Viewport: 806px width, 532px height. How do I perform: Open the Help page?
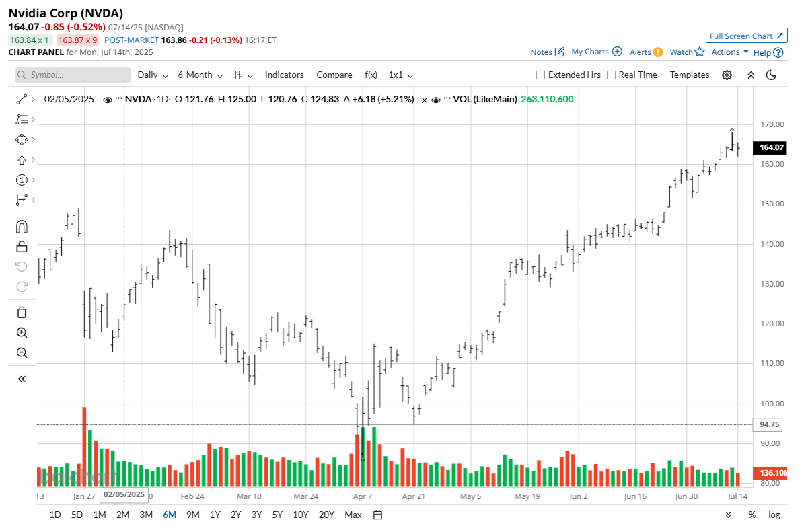pyautogui.click(x=768, y=52)
